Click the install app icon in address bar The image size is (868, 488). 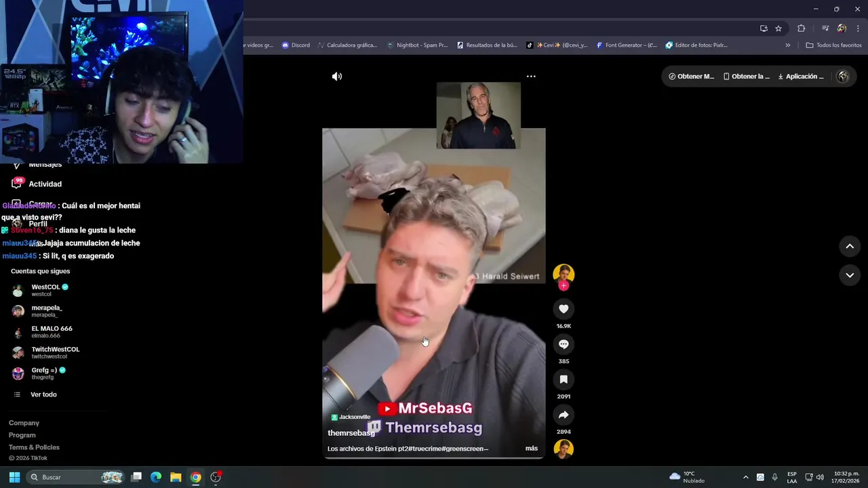764,28
